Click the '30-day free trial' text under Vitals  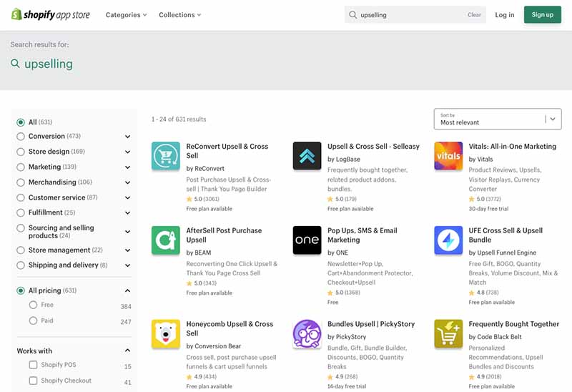coord(488,209)
